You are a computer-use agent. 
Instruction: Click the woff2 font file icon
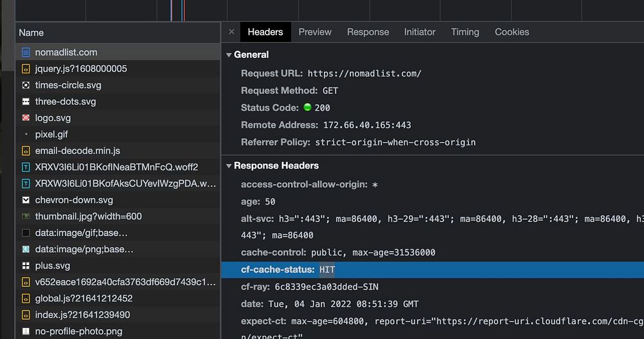click(x=26, y=167)
